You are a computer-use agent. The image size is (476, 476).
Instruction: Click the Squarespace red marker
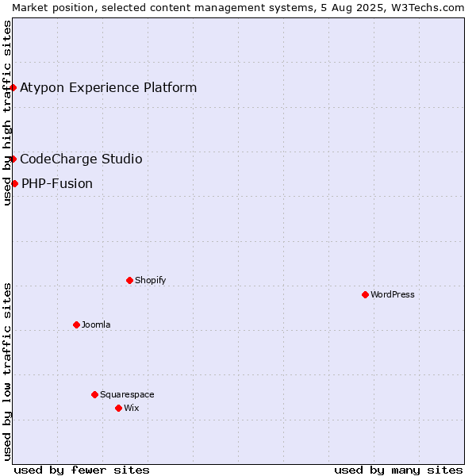(94, 394)
